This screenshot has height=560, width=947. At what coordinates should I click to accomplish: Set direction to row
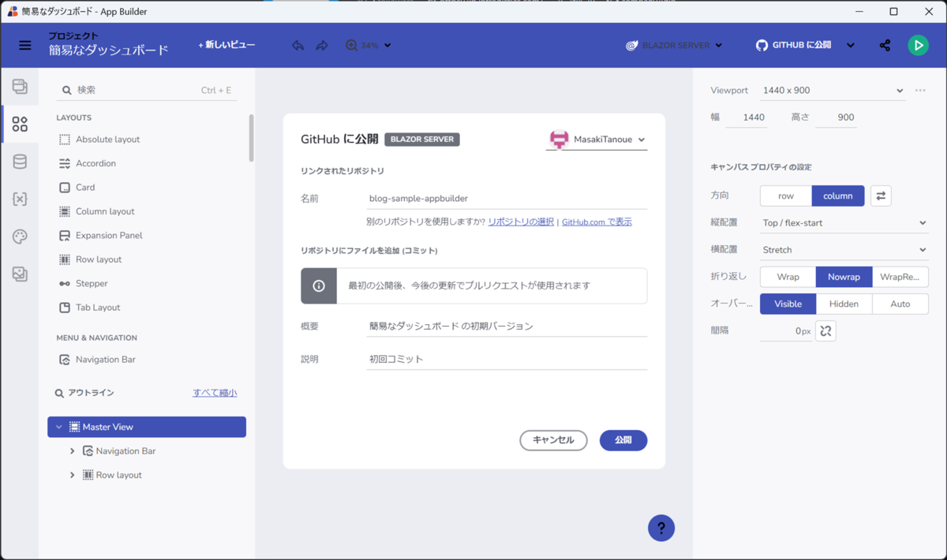pos(786,196)
